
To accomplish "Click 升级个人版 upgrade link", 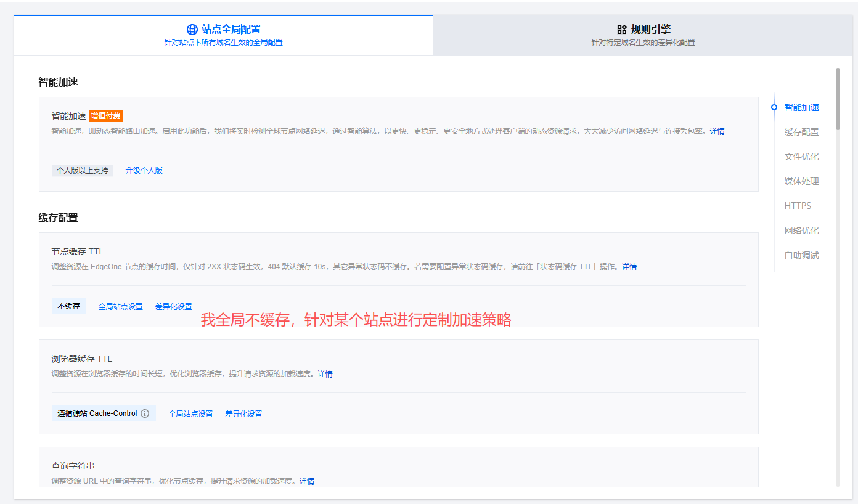I will point(144,171).
